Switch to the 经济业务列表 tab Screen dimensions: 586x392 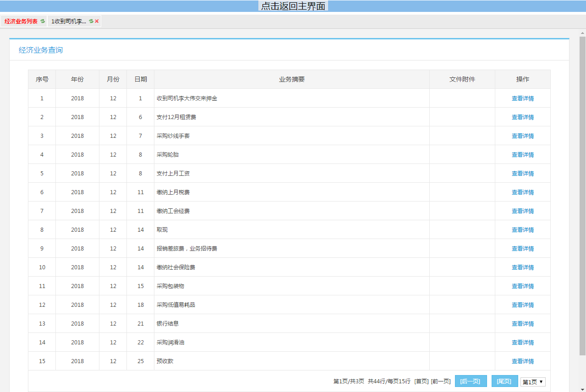[21, 22]
